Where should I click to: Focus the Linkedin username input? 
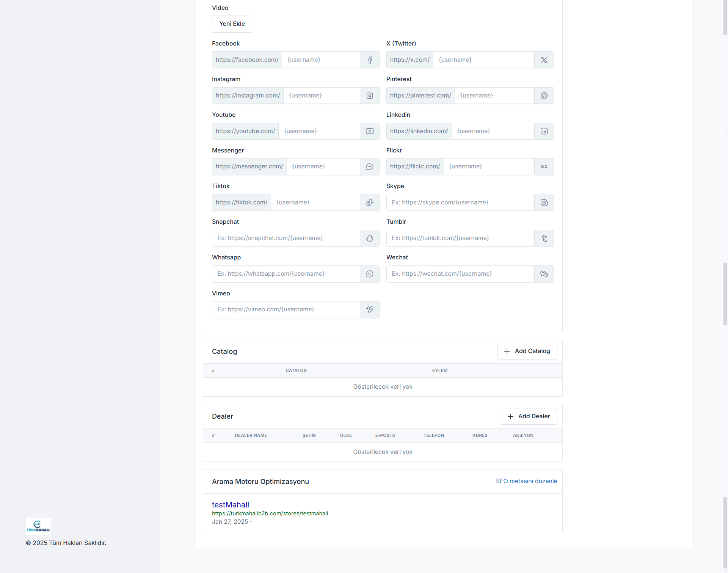point(493,131)
